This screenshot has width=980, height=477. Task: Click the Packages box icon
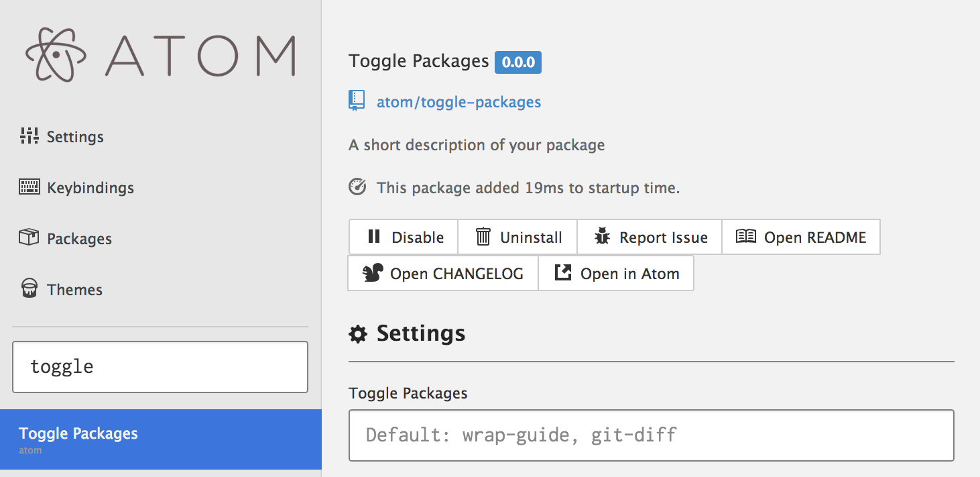[29, 237]
